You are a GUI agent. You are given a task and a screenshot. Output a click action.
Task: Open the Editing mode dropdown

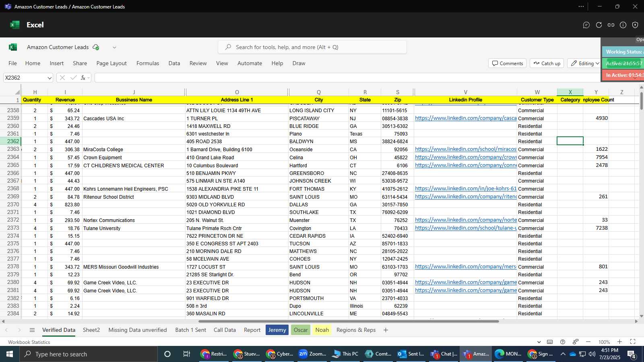(585, 63)
